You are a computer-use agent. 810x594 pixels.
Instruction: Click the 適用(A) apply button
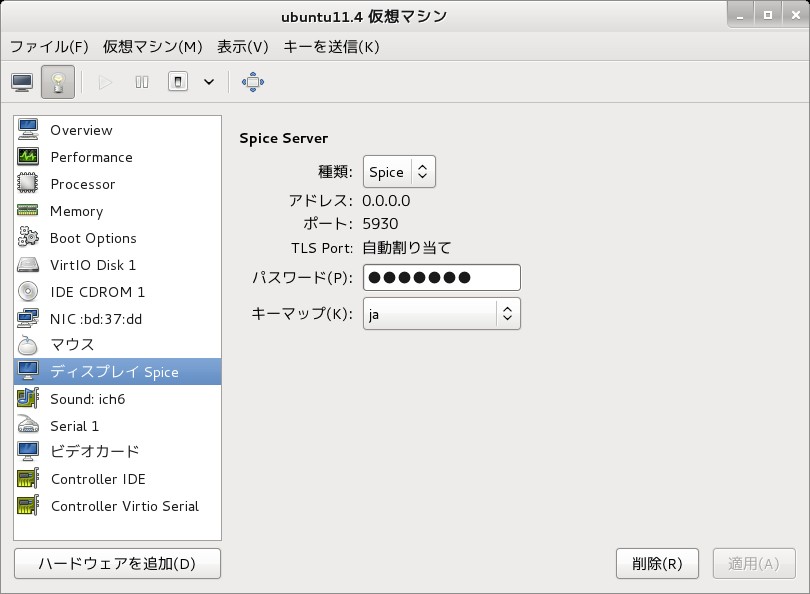[x=754, y=564]
